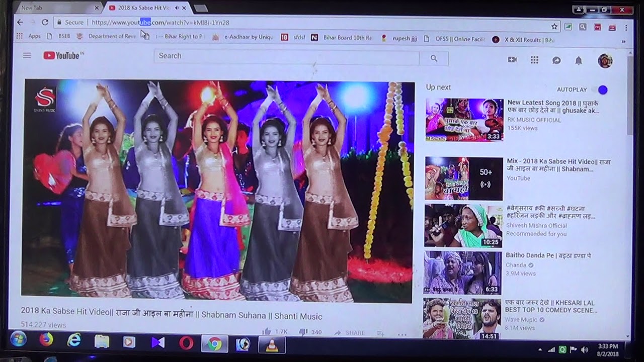Open the OFSS Online Facilit bookmark
644x362 pixels.
point(454,39)
